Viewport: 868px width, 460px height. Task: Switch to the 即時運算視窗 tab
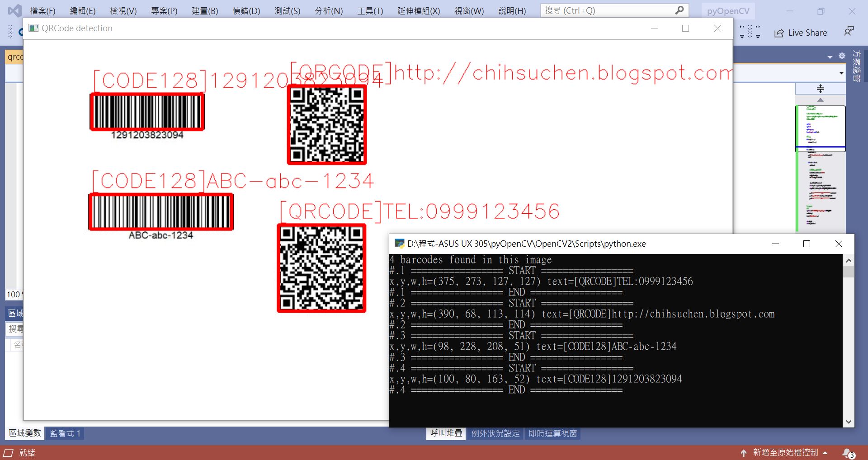point(552,433)
